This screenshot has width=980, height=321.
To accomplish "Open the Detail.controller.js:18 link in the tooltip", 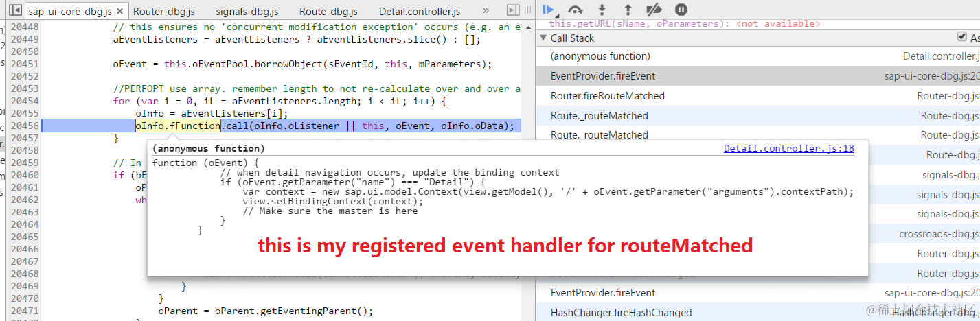I will [x=789, y=148].
